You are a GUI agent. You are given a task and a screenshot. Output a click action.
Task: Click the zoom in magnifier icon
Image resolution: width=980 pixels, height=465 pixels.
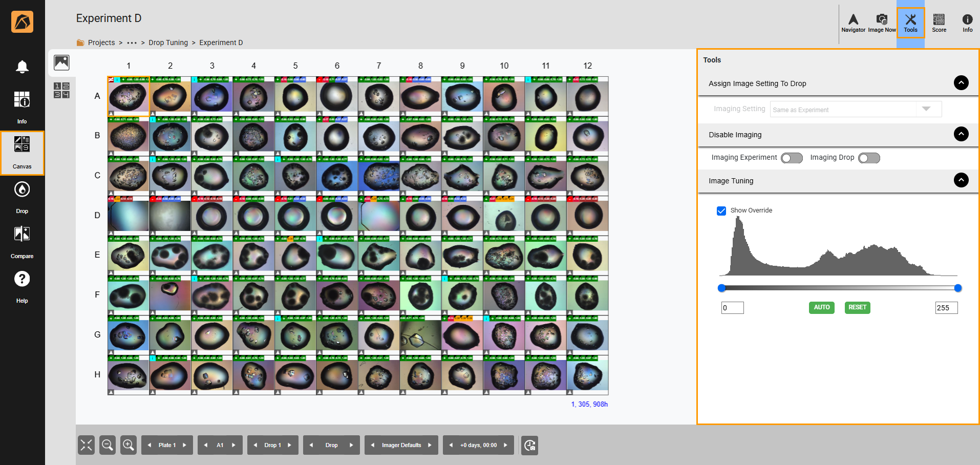click(128, 445)
